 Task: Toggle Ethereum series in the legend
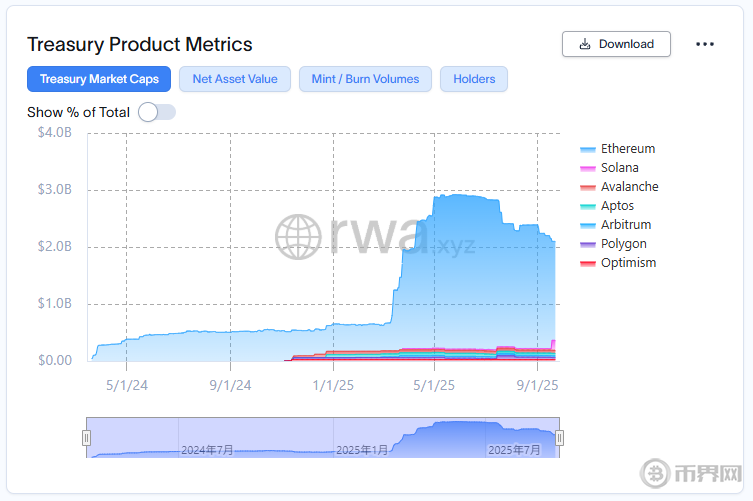pyautogui.click(x=627, y=149)
